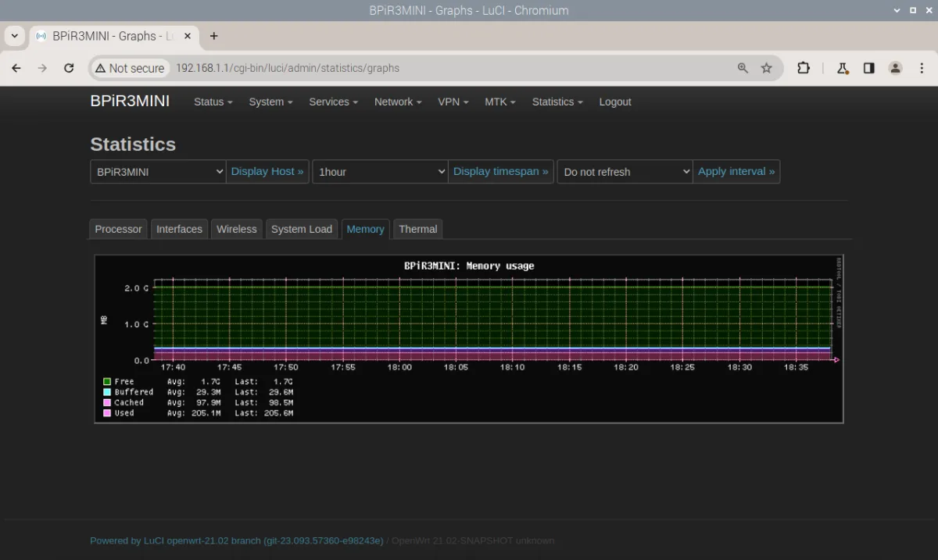Open the Chromium three-dot menu
The image size is (938, 560).
click(x=922, y=68)
